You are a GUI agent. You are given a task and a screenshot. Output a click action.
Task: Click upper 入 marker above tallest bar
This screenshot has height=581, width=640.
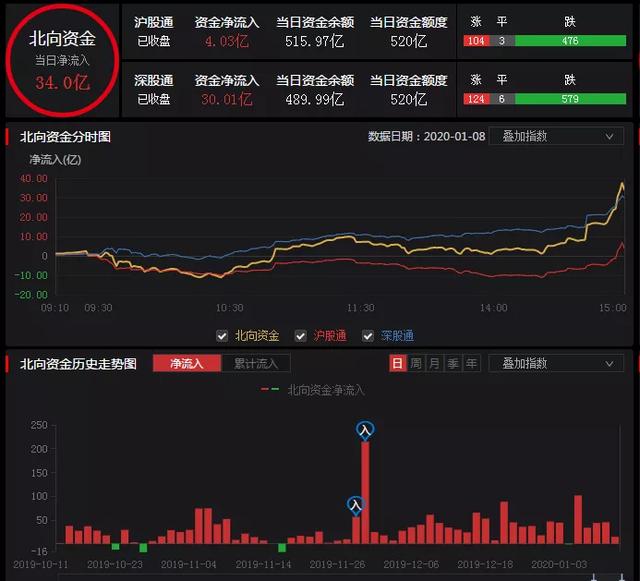coord(365,431)
